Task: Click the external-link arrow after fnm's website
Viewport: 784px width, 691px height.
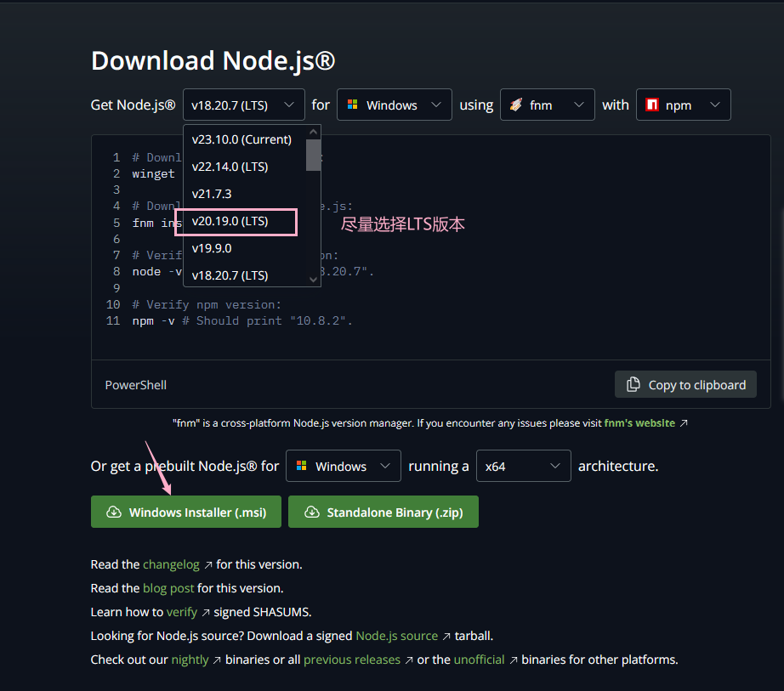Action: [684, 423]
